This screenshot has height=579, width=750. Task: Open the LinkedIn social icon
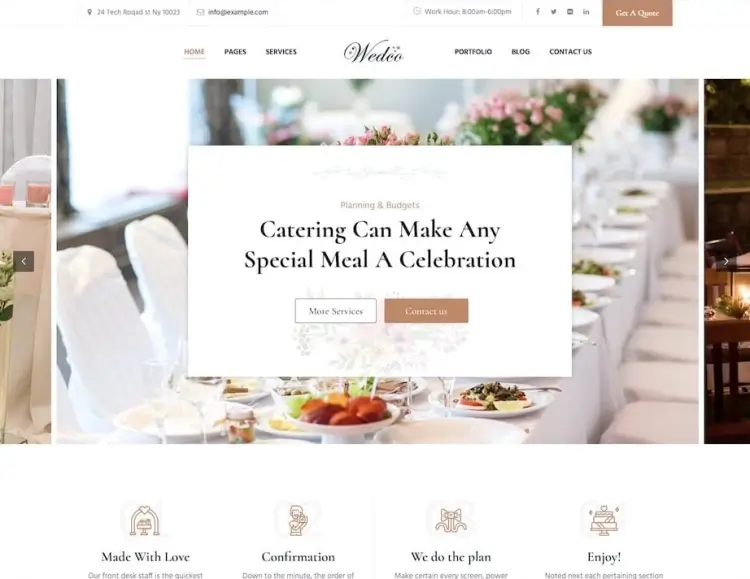(x=586, y=11)
